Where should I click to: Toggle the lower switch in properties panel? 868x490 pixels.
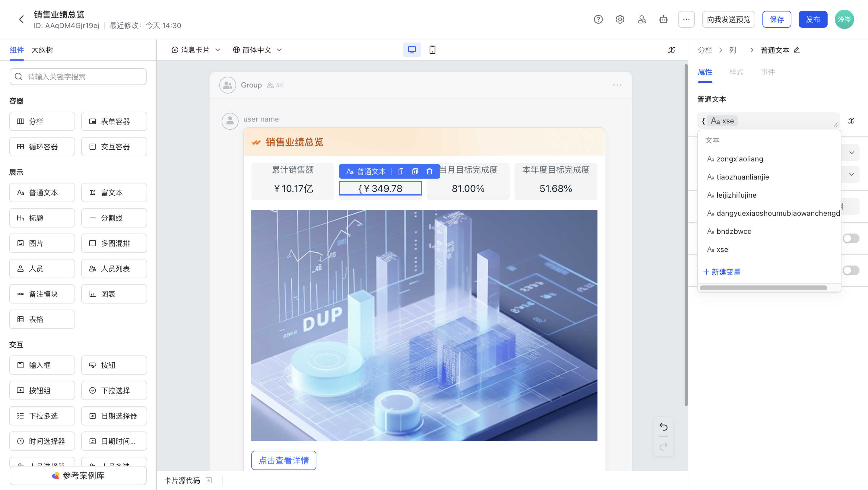(851, 270)
